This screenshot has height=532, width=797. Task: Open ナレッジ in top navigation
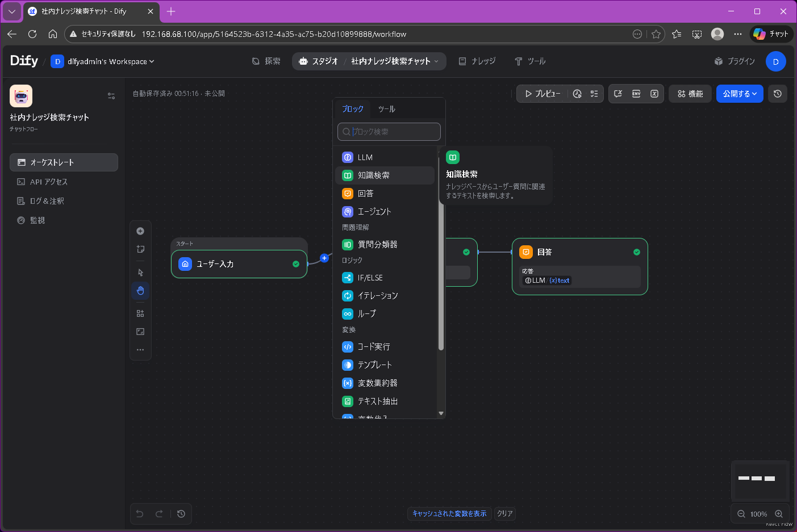coord(477,61)
